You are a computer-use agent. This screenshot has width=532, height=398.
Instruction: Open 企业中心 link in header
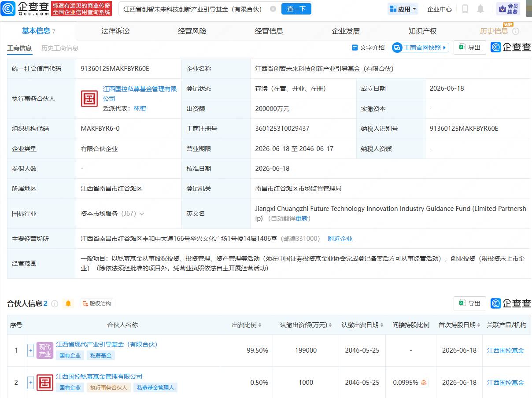(440, 9)
